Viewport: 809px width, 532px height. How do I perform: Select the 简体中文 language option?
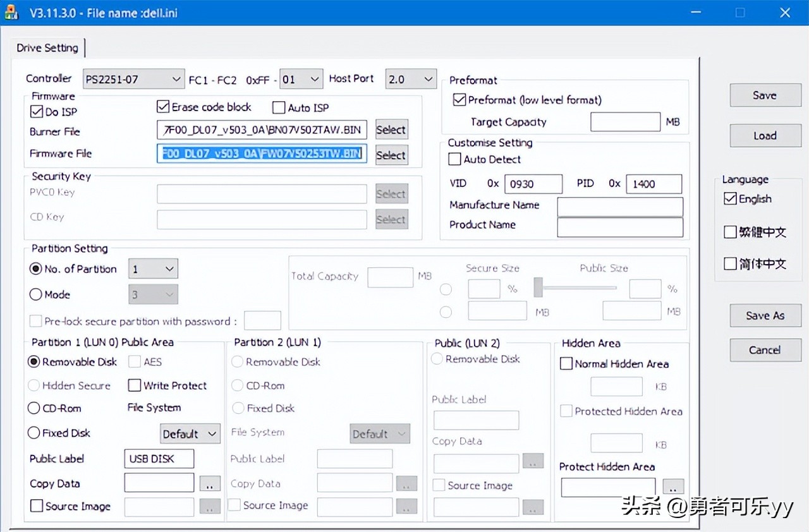(x=730, y=264)
